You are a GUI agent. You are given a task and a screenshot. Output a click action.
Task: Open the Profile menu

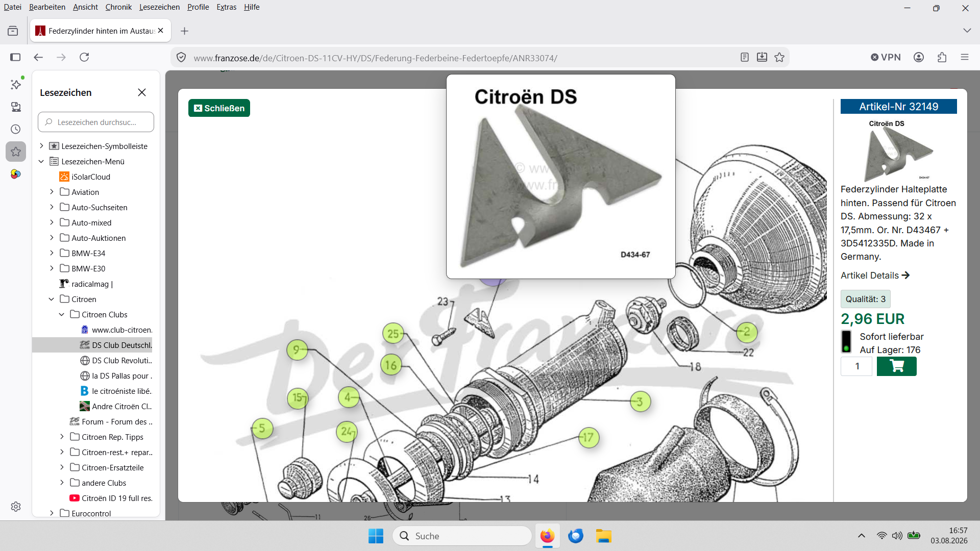click(x=198, y=7)
